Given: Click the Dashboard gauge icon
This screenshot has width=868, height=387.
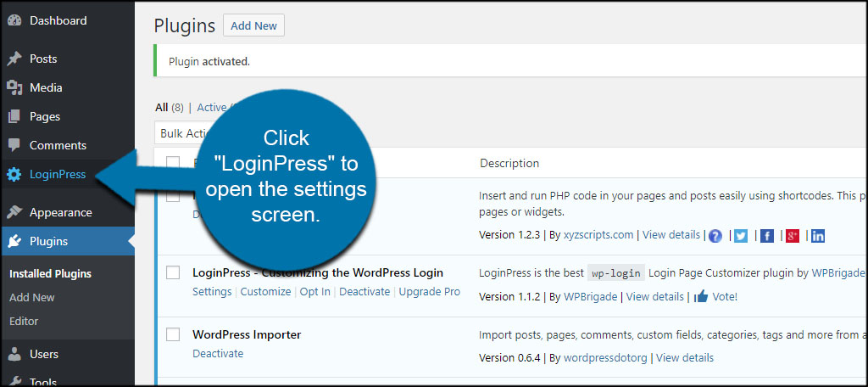Looking at the screenshot, I should [x=14, y=20].
